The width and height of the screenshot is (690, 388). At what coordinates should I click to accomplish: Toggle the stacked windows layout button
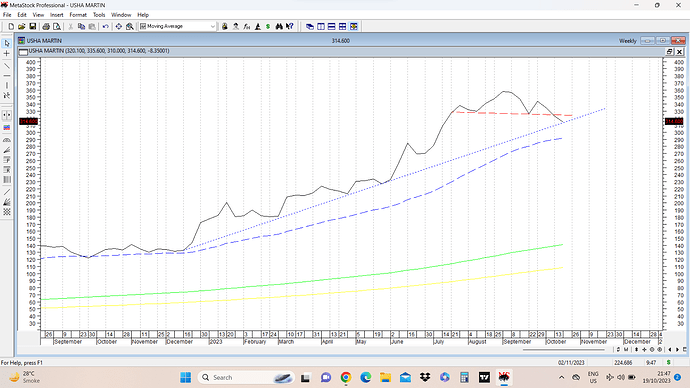(x=332, y=26)
